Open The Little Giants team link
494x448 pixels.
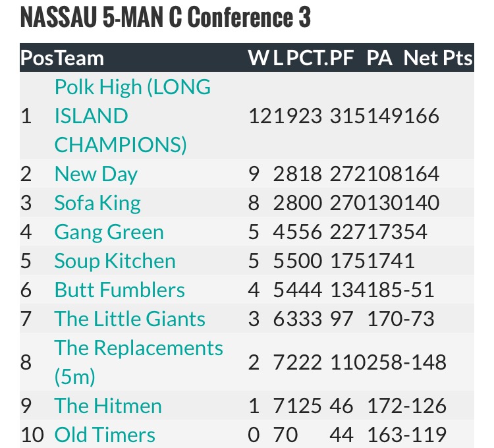coord(130,319)
